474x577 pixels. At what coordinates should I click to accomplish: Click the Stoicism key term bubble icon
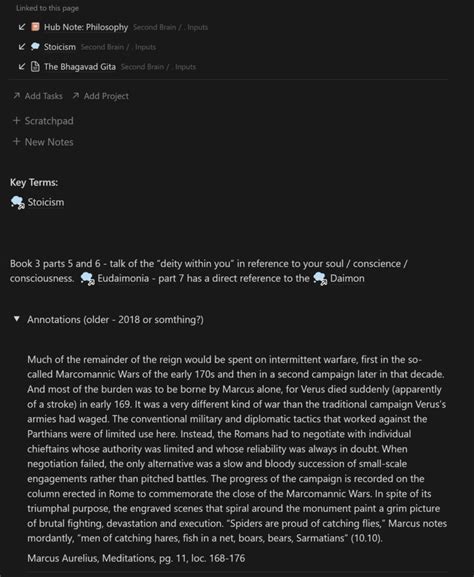point(18,202)
